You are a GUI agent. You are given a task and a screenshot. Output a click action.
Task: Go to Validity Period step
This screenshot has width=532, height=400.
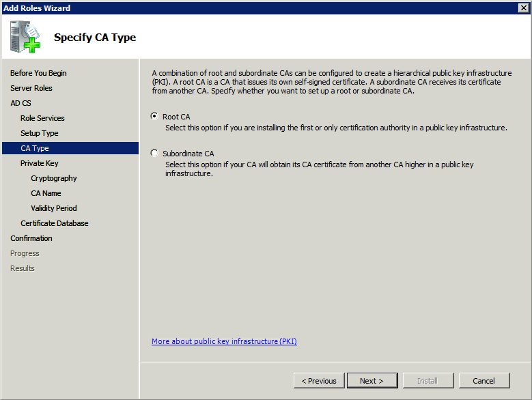[53, 208]
